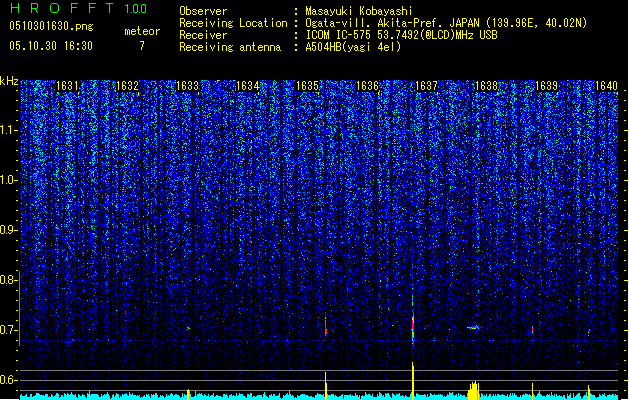Click the 0.8 frequency axis label

pyautogui.click(x=9, y=280)
